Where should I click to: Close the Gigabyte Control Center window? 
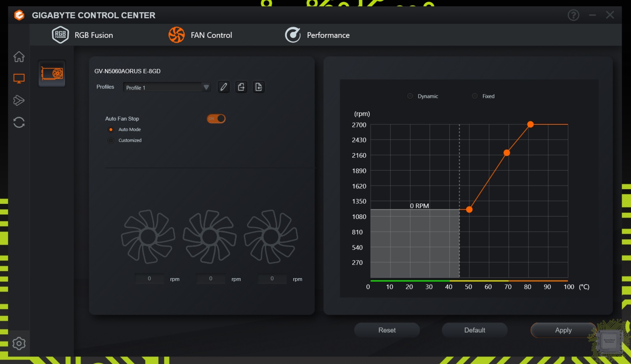pos(610,15)
